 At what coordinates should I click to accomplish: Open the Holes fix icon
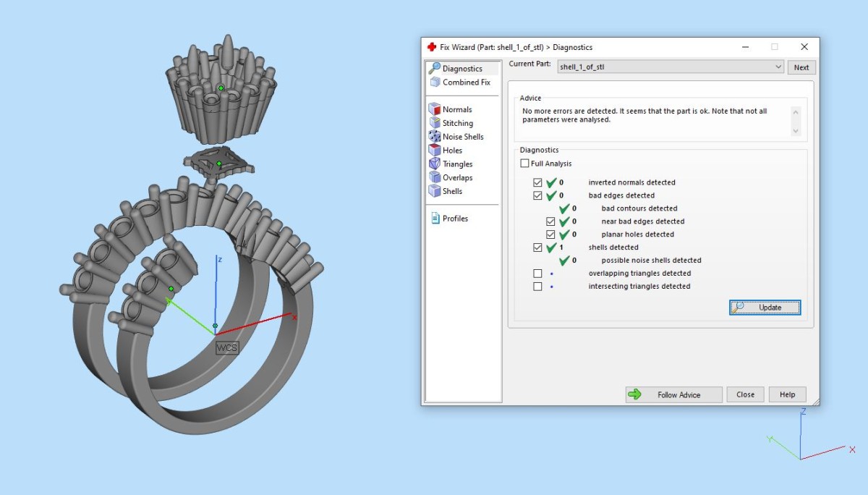(x=435, y=151)
